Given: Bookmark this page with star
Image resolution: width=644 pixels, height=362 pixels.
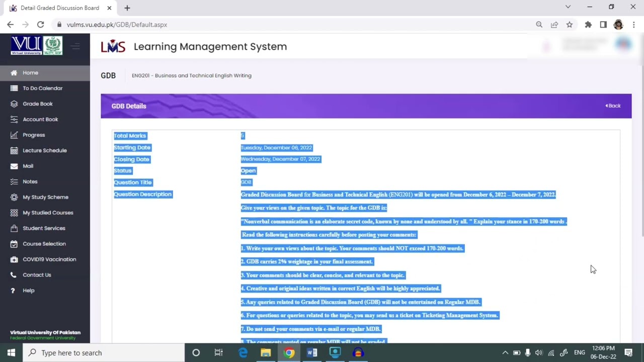Looking at the screenshot, I should click(570, 25).
